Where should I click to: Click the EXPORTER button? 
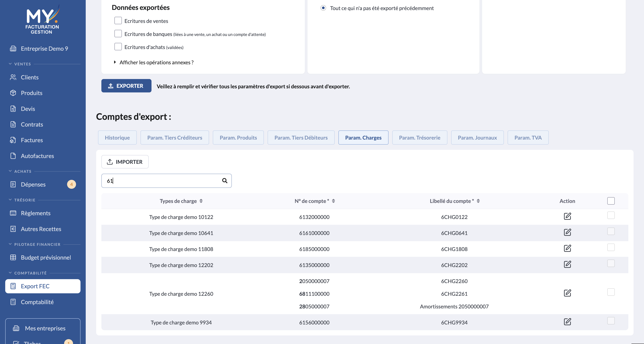click(126, 86)
